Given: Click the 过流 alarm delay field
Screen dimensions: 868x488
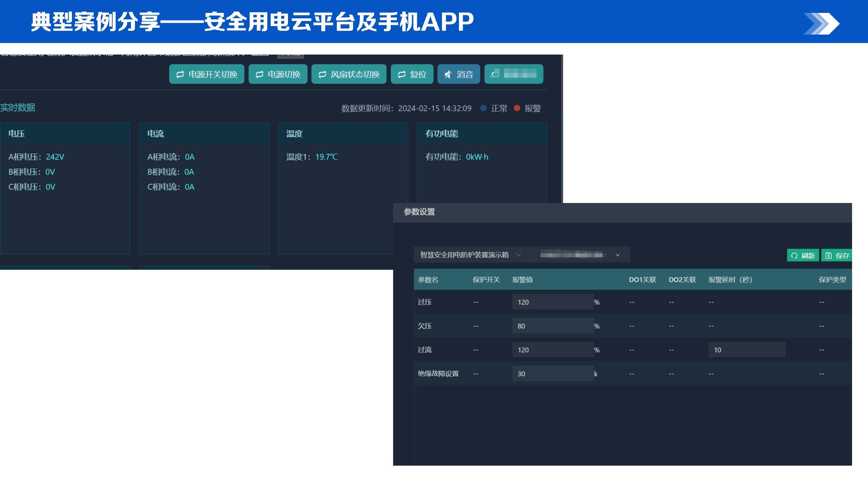Looking at the screenshot, I should pyautogui.click(x=747, y=350).
